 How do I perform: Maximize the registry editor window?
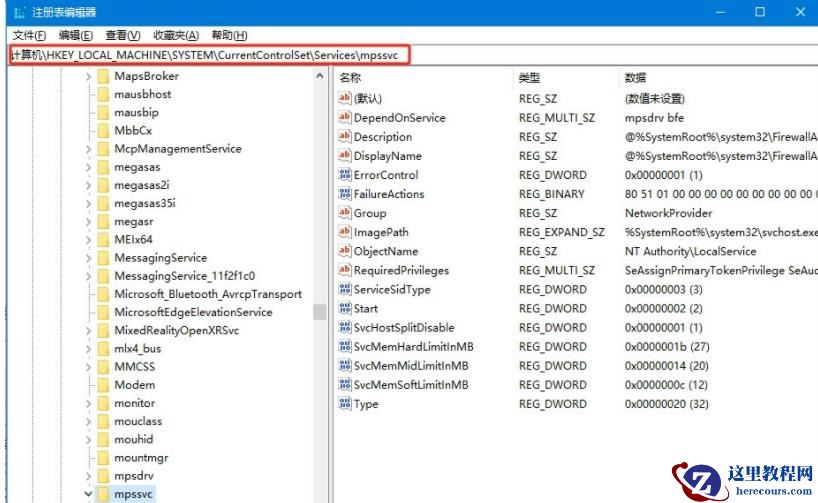(x=760, y=11)
